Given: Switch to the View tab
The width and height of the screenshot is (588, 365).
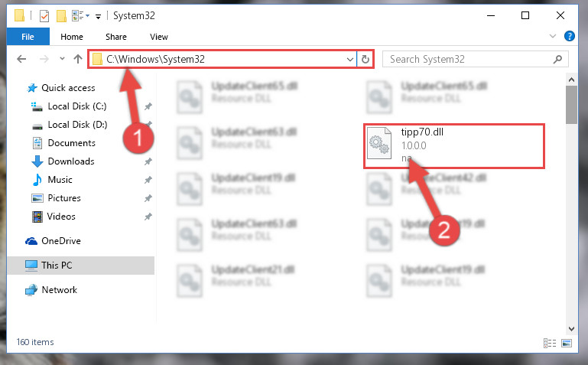Looking at the screenshot, I should [x=159, y=37].
